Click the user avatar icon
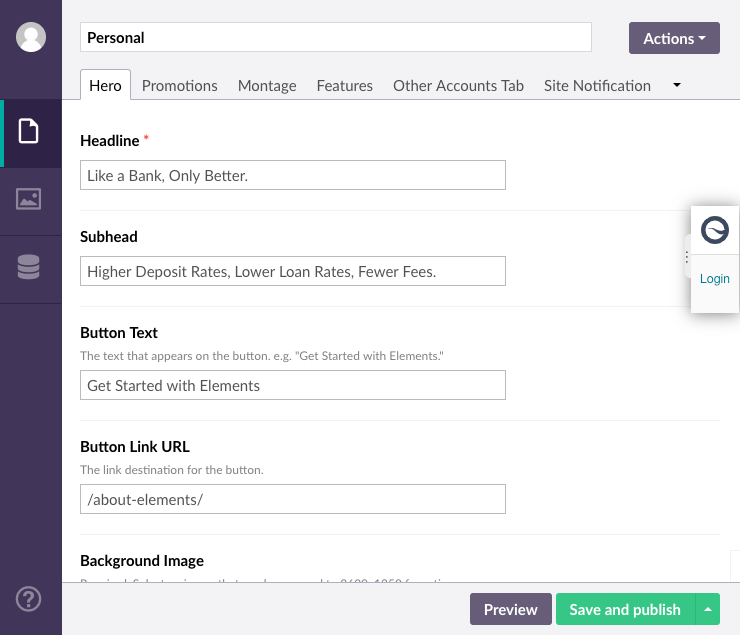This screenshot has height=635, width=740. tap(31, 37)
